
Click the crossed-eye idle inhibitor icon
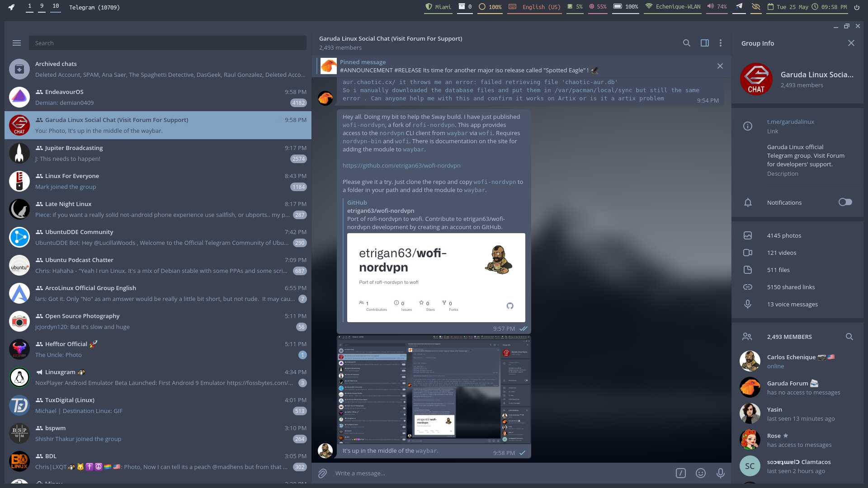click(755, 7)
